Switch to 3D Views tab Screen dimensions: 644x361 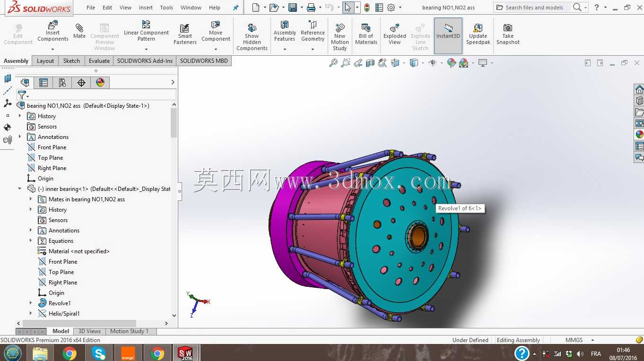click(89, 331)
